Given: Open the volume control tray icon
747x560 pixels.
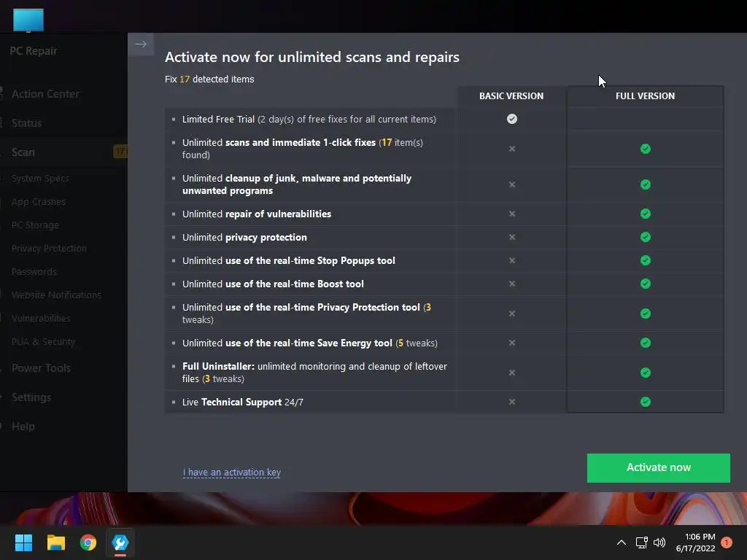Looking at the screenshot, I should pyautogui.click(x=659, y=542).
